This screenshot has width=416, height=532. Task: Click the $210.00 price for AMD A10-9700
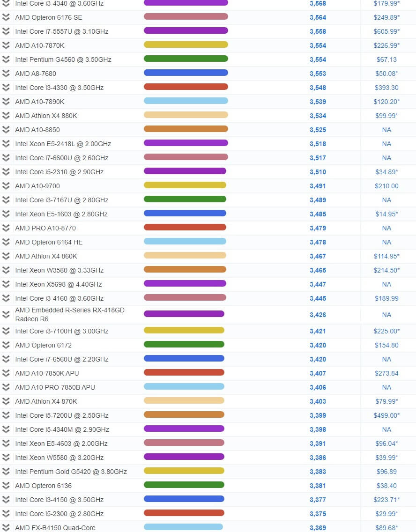point(386,186)
